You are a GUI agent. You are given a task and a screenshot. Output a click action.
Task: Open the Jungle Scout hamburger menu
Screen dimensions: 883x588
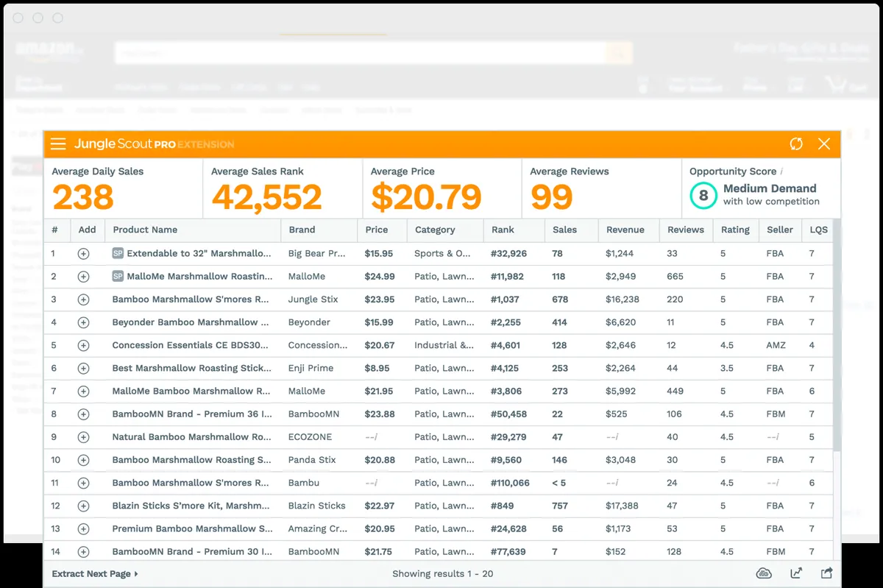coord(58,144)
